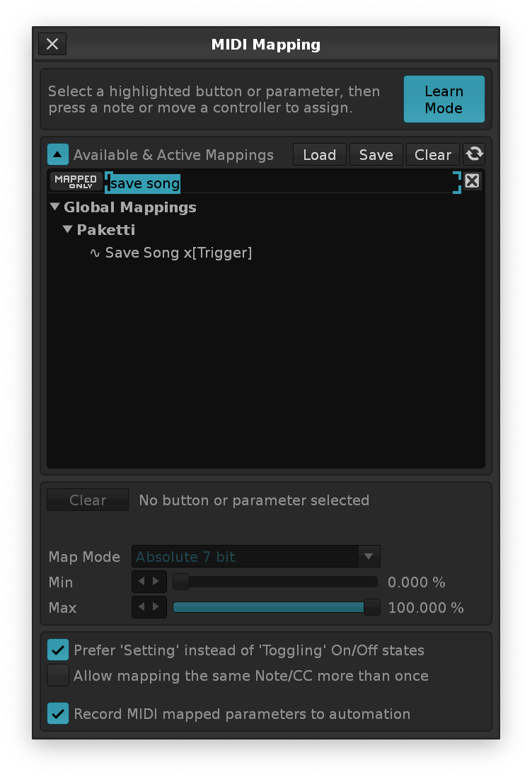Select the Save Song x[Trigger] mapping

pyautogui.click(x=178, y=253)
